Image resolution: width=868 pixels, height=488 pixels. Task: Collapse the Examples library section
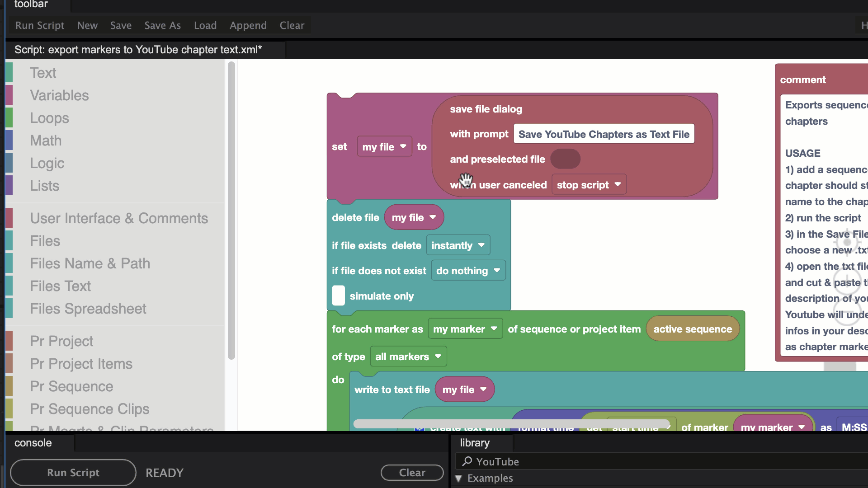click(x=458, y=478)
